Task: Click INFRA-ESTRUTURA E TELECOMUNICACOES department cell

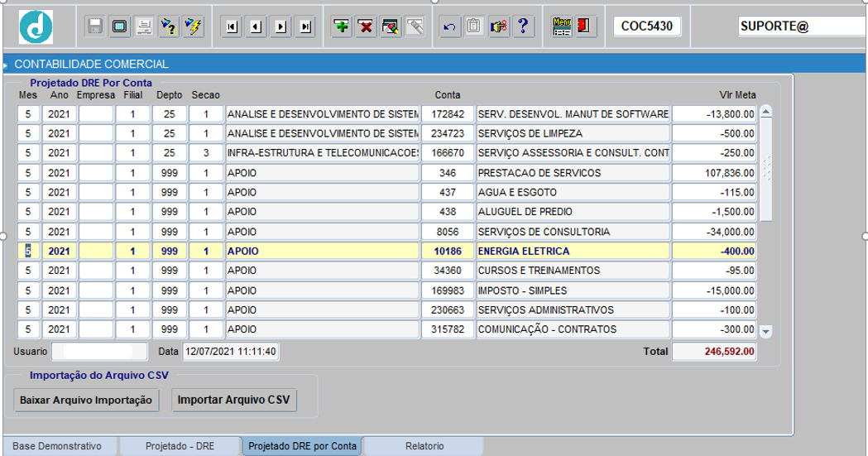Action: pos(322,153)
